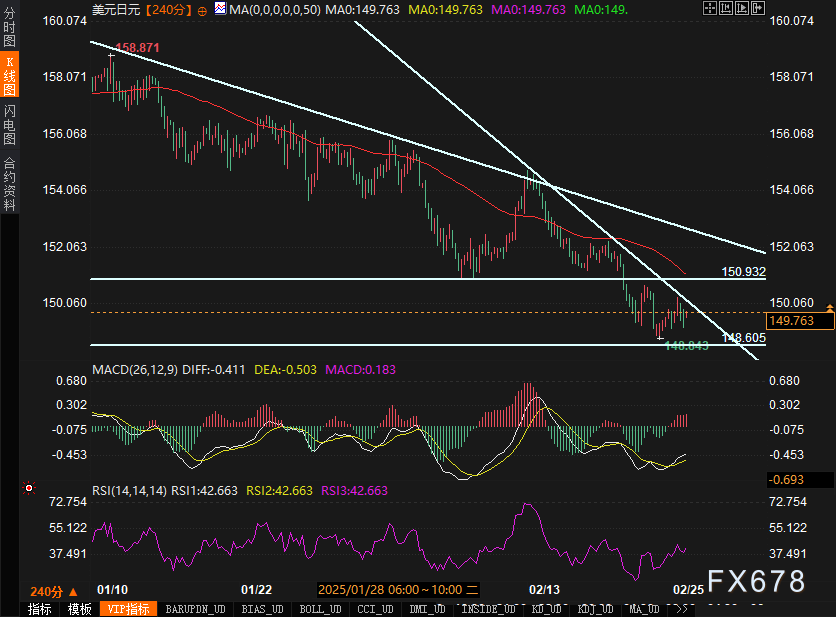Select the BOLL_UD indicator tab
This screenshot has width=836, height=617.
(x=320, y=609)
